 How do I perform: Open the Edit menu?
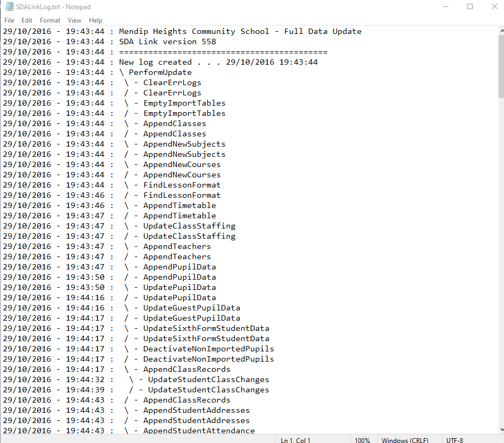(27, 20)
